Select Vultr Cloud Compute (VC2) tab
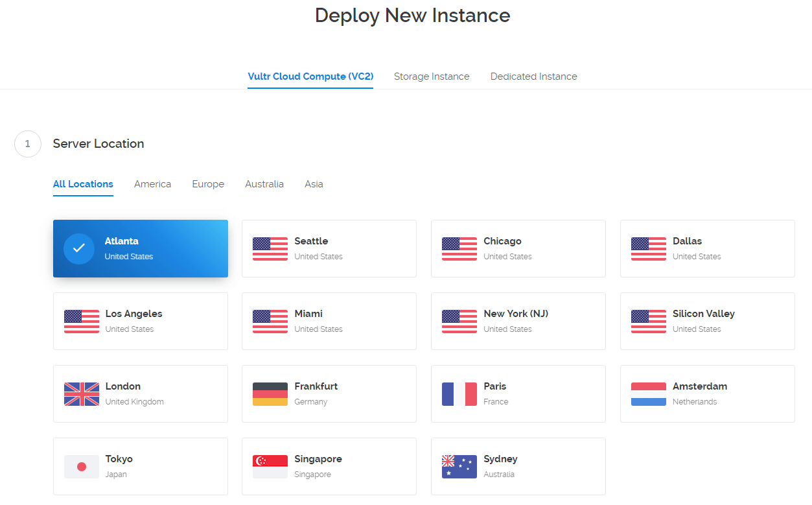This screenshot has width=812, height=505. click(310, 76)
